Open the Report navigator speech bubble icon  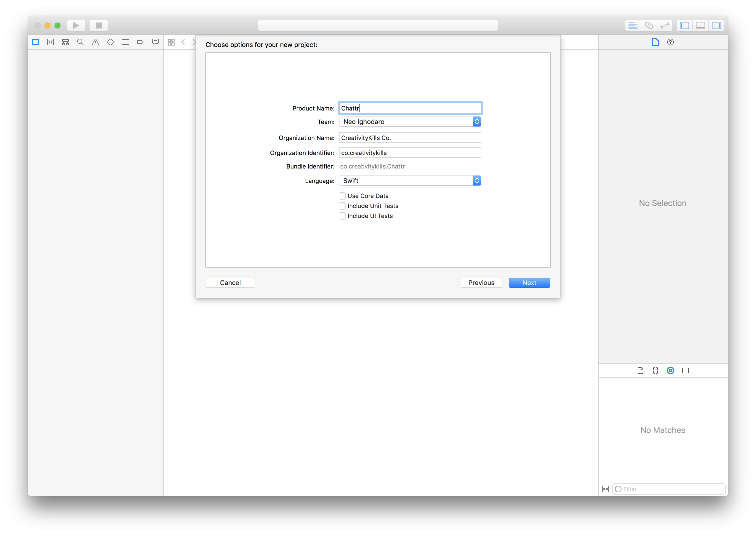click(155, 42)
